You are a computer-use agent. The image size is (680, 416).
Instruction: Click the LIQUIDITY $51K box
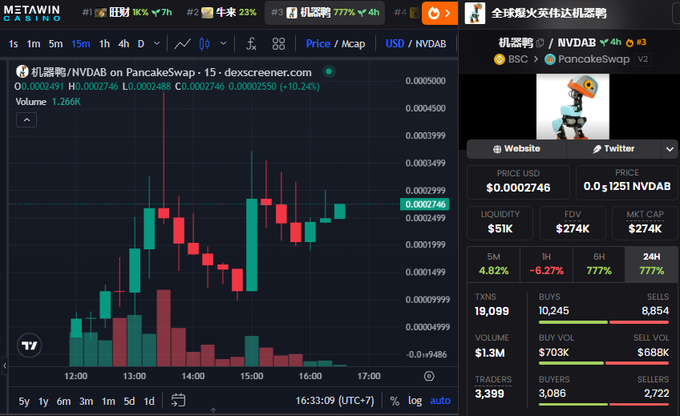coord(500,223)
